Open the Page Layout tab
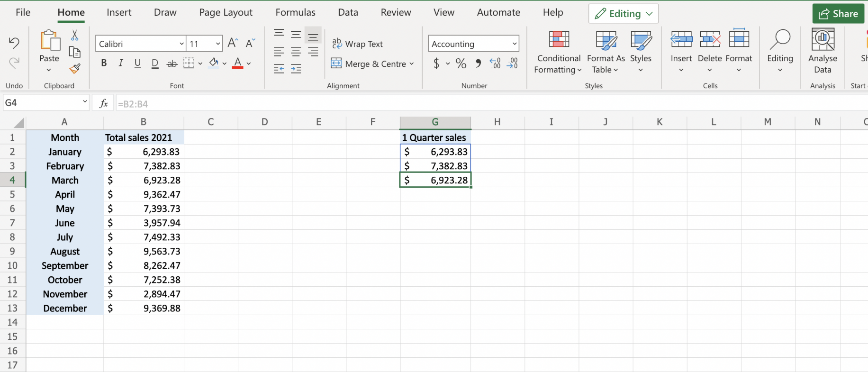 click(226, 13)
